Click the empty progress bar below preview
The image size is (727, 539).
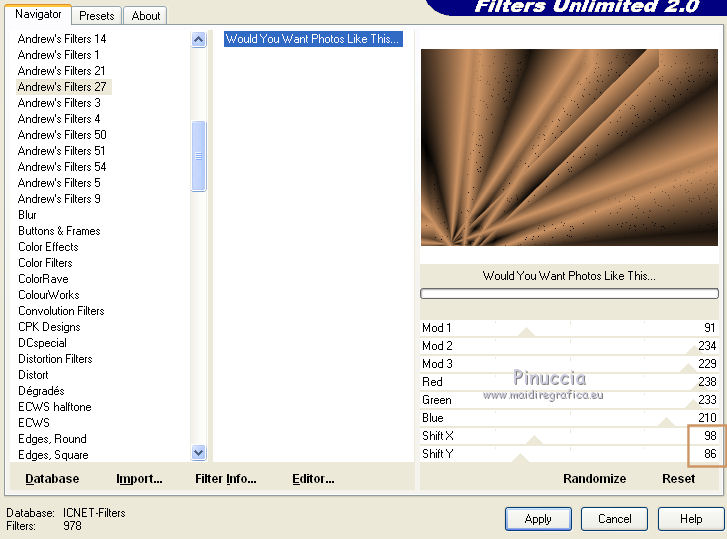569,293
